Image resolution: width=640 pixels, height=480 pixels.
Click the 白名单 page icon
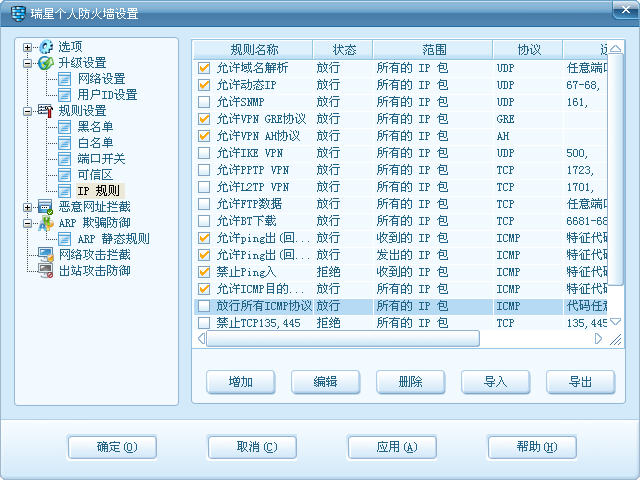point(64,143)
